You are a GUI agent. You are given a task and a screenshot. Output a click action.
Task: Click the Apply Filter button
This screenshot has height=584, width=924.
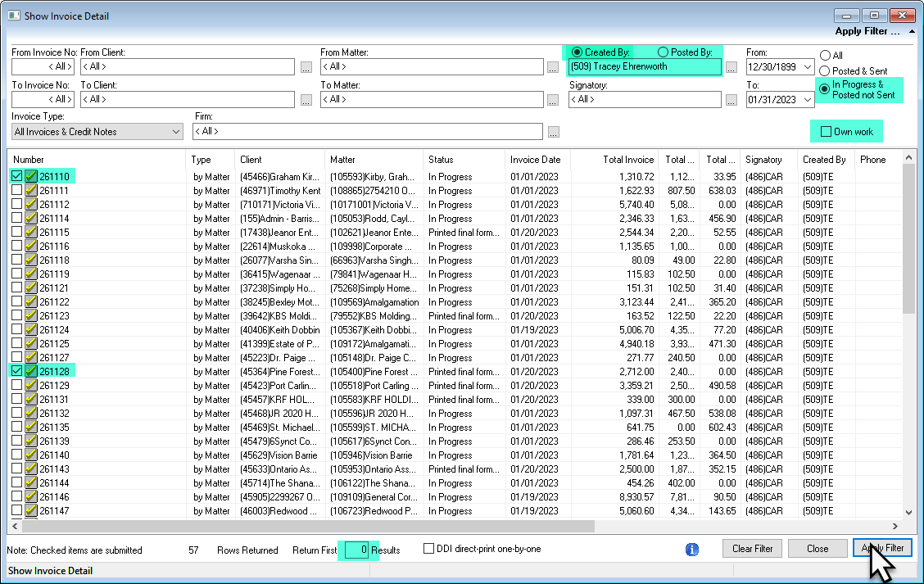(x=882, y=548)
